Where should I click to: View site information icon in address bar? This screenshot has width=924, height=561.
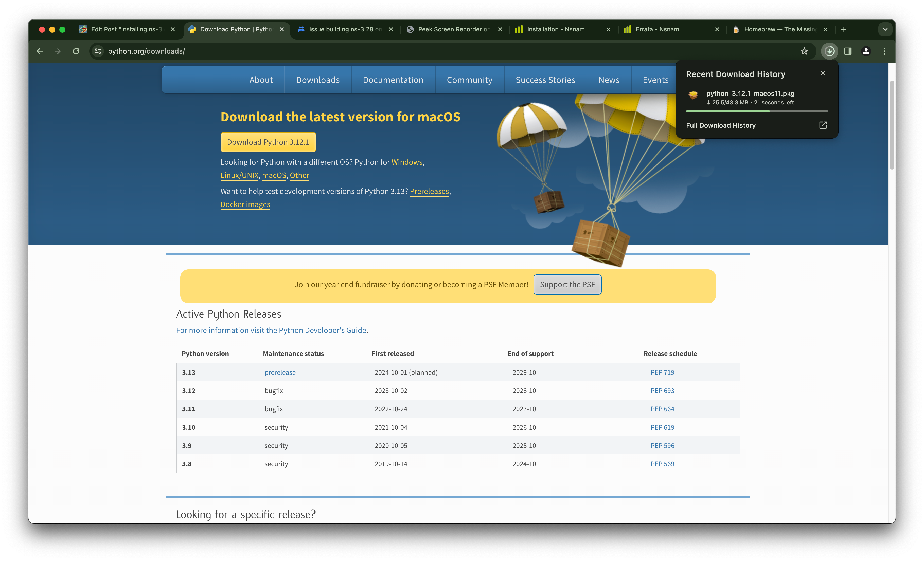point(98,51)
